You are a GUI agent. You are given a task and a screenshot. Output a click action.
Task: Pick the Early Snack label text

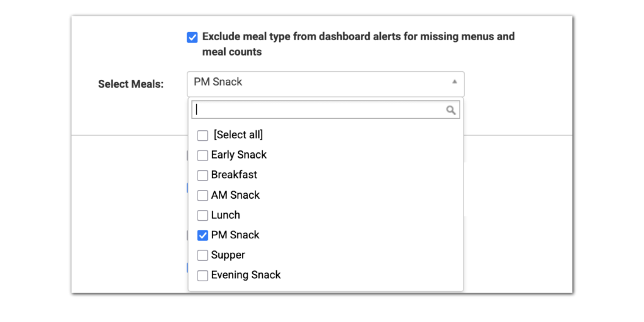pyautogui.click(x=239, y=155)
